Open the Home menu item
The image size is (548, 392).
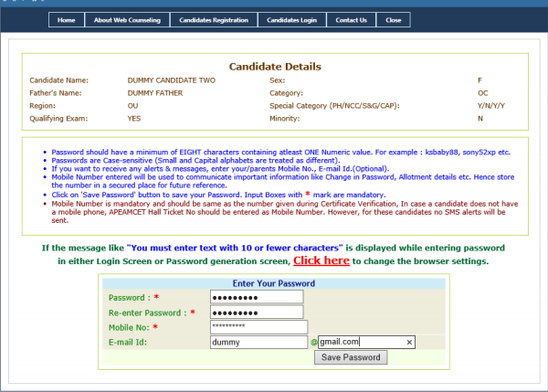(66, 19)
